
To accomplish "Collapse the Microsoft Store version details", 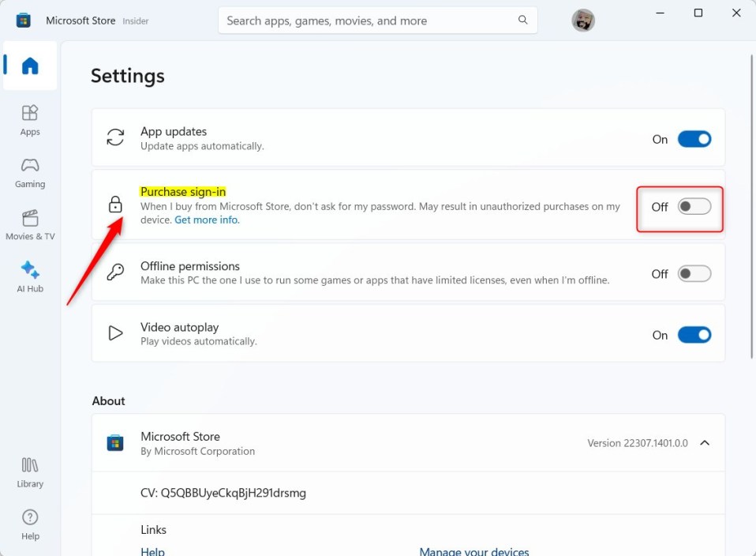I will click(x=705, y=442).
